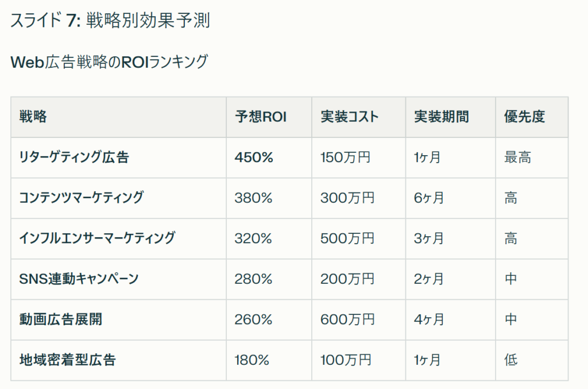
Task: Select the 優先度 column header
Action: coord(524,117)
